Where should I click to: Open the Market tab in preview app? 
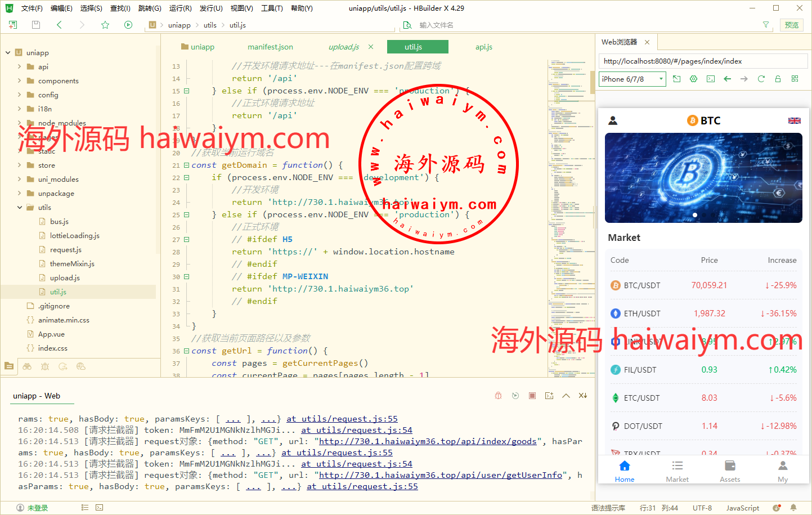tap(677, 472)
